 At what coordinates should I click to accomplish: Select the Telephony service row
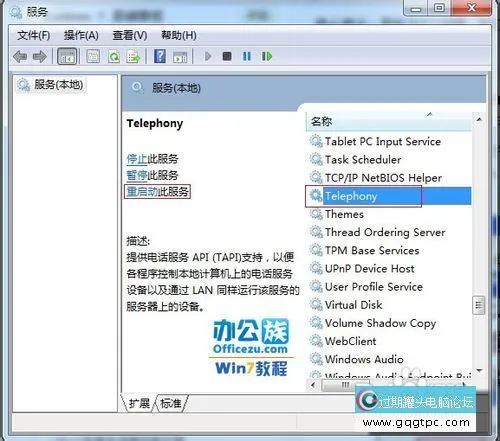(389, 196)
